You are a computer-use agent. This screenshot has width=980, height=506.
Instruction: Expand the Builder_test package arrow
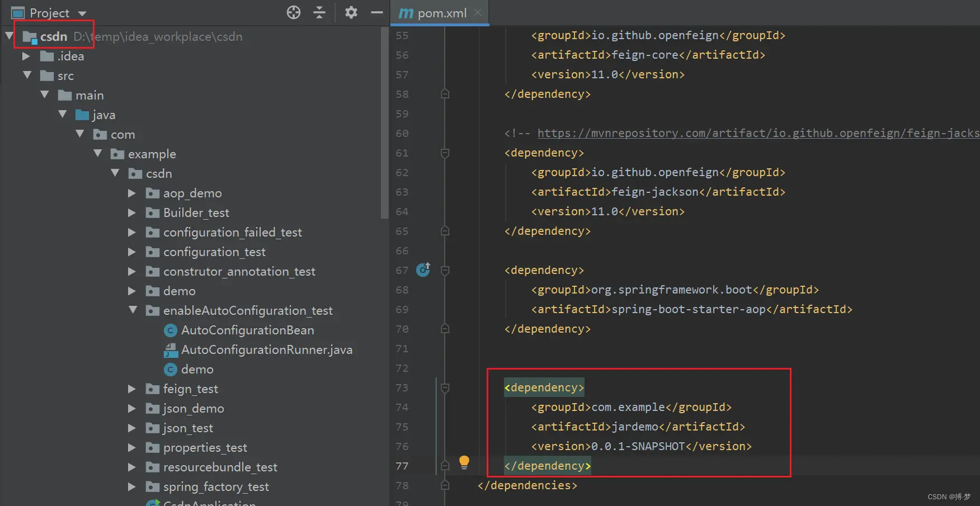click(x=132, y=212)
